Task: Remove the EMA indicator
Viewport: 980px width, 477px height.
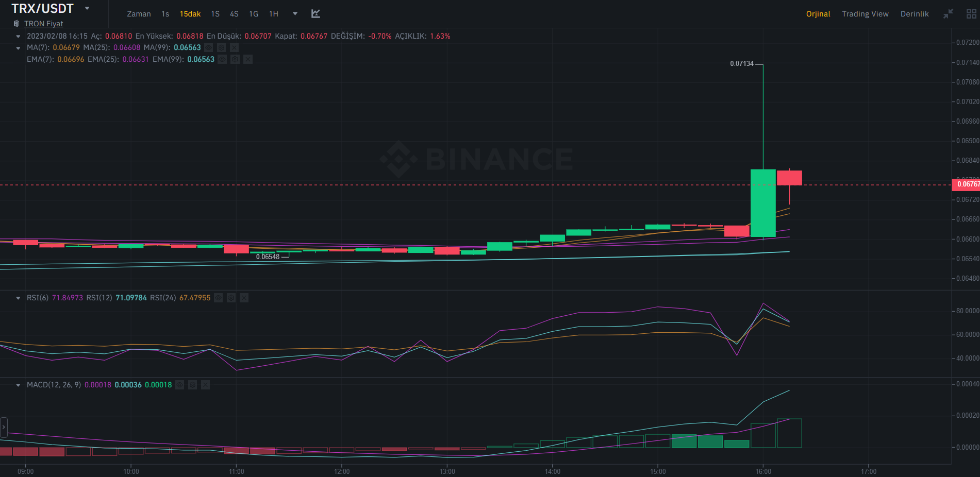Action: pyautogui.click(x=247, y=59)
